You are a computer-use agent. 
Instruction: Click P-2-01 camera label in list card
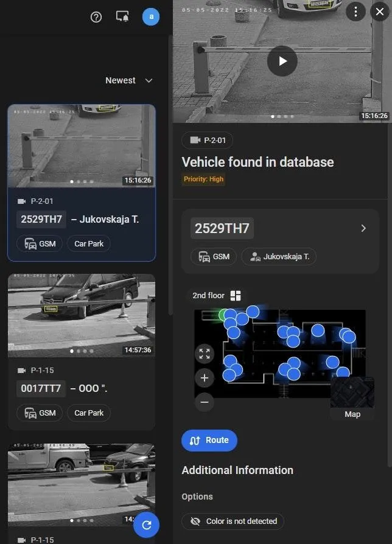click(35, 201)
